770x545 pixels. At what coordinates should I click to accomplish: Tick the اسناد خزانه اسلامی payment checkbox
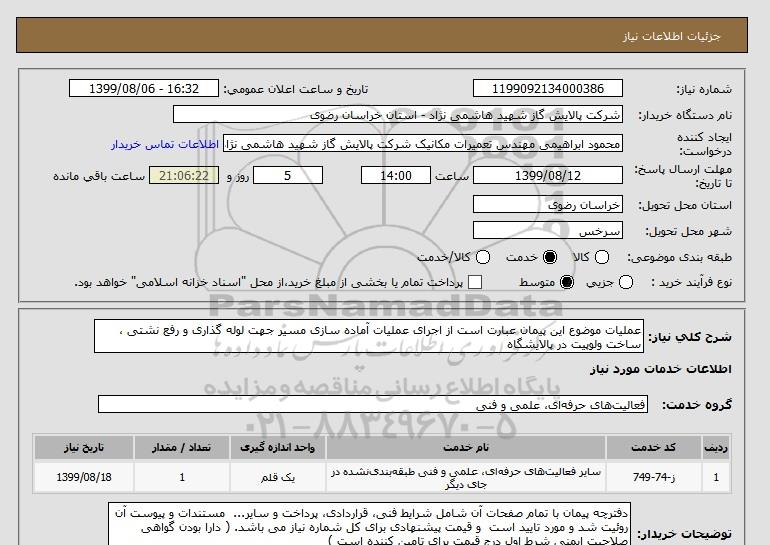click(475, 282)
